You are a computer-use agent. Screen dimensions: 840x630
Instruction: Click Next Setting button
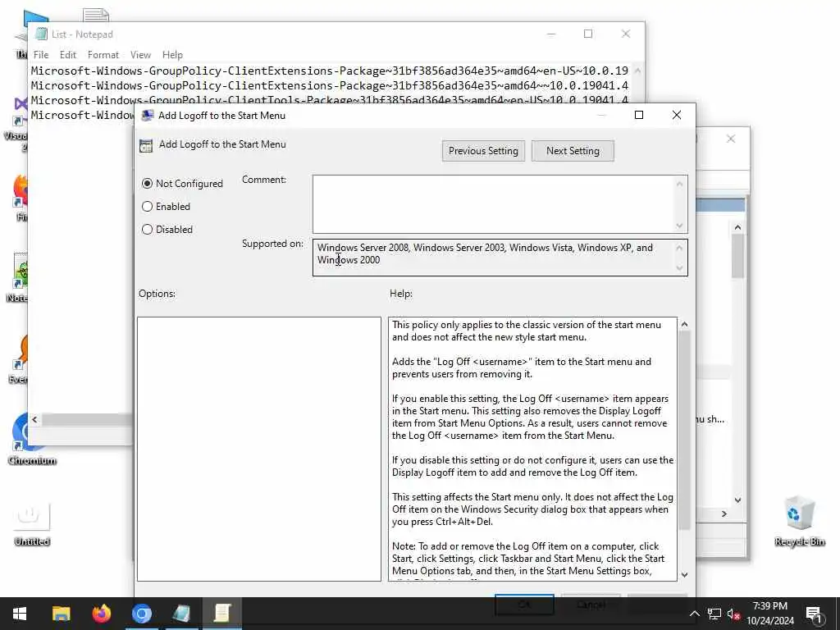[573, 151]
